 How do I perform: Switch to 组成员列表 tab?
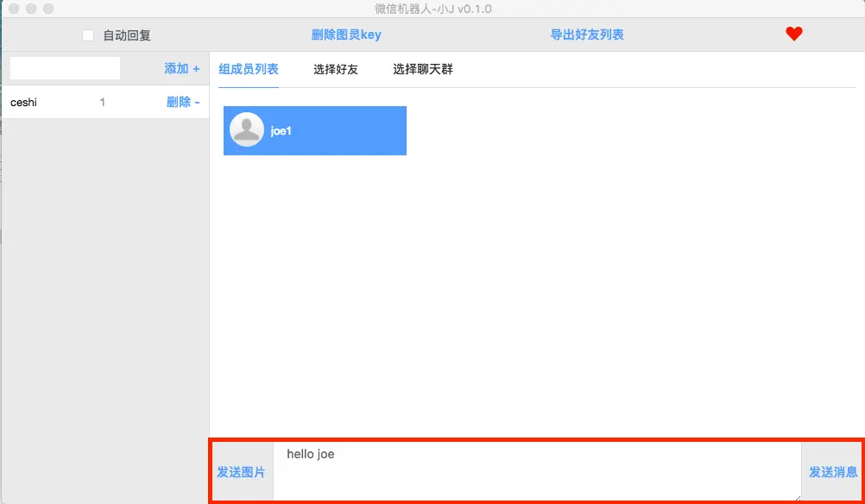[x=249, y=70]
